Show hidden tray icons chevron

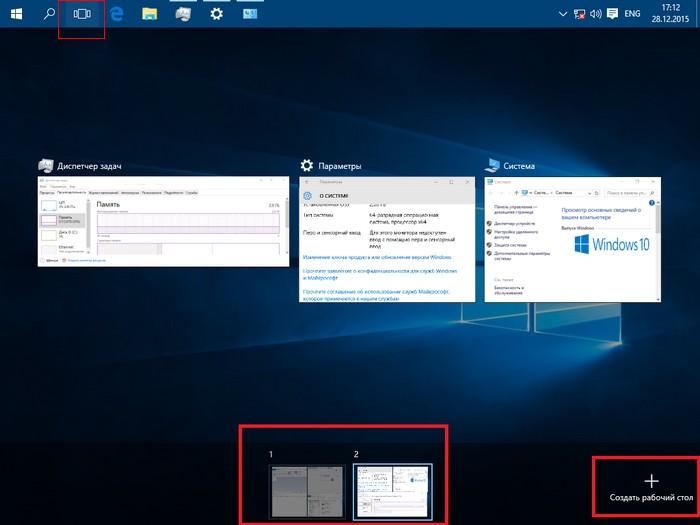click(563, 14)
